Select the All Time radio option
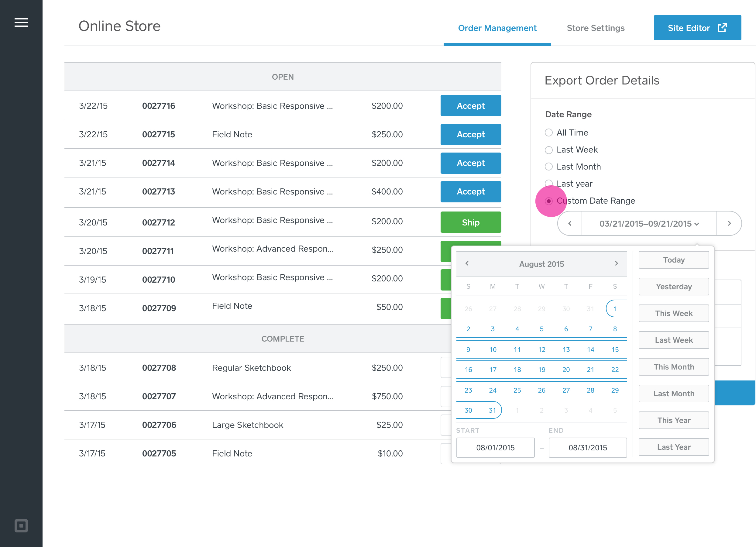This screenshot has height=547, width=756. (548, 133)
